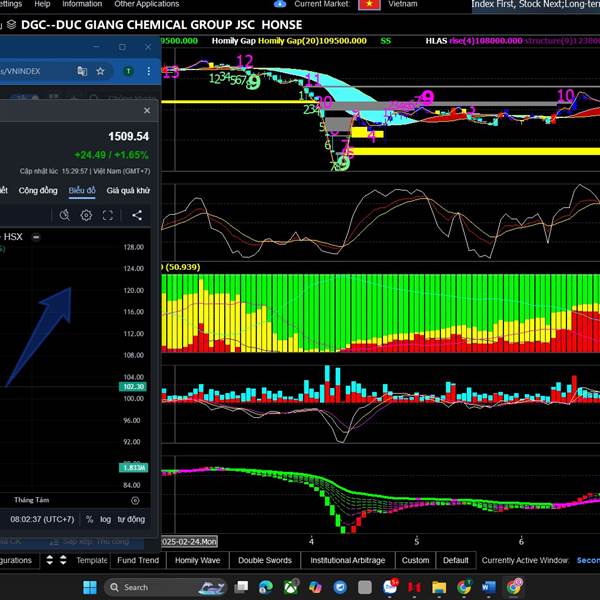Launch Microsoft Edge from the taskbar

[x=266, y=587]
